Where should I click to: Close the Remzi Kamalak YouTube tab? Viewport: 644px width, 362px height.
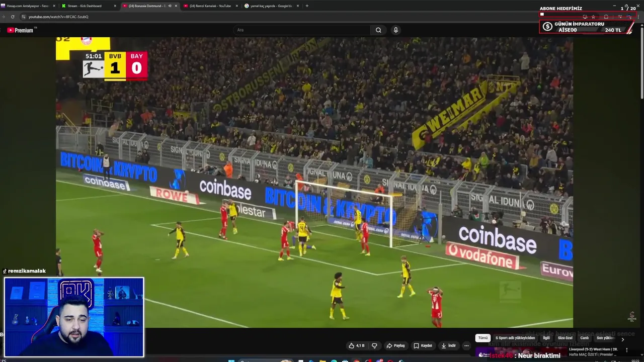(x=237, y=6)
